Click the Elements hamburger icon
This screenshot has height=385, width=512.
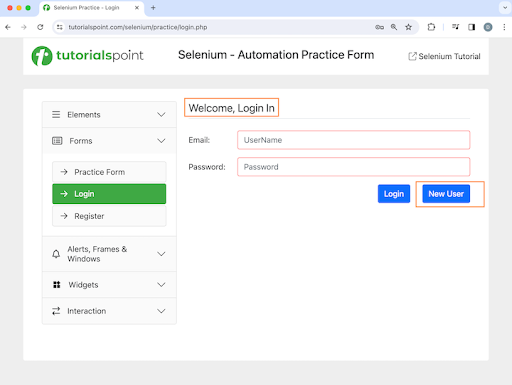pos(56,115)
